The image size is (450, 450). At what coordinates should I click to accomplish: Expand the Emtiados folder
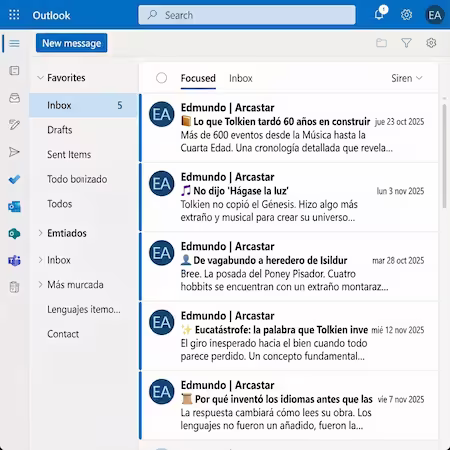(40, 233)
